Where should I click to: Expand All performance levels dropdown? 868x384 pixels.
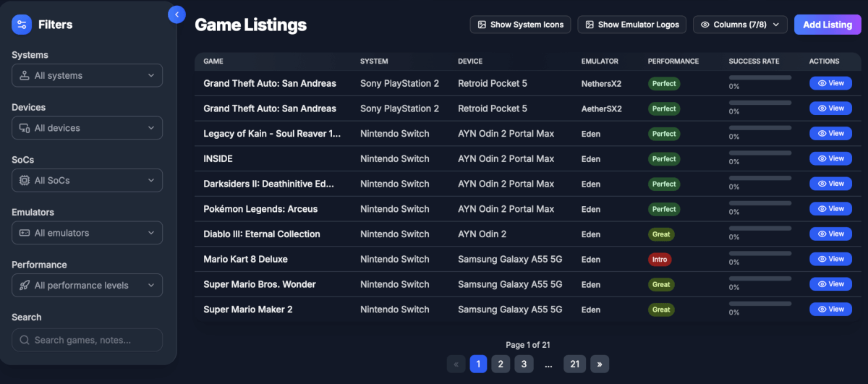click(x=87, y=286)
